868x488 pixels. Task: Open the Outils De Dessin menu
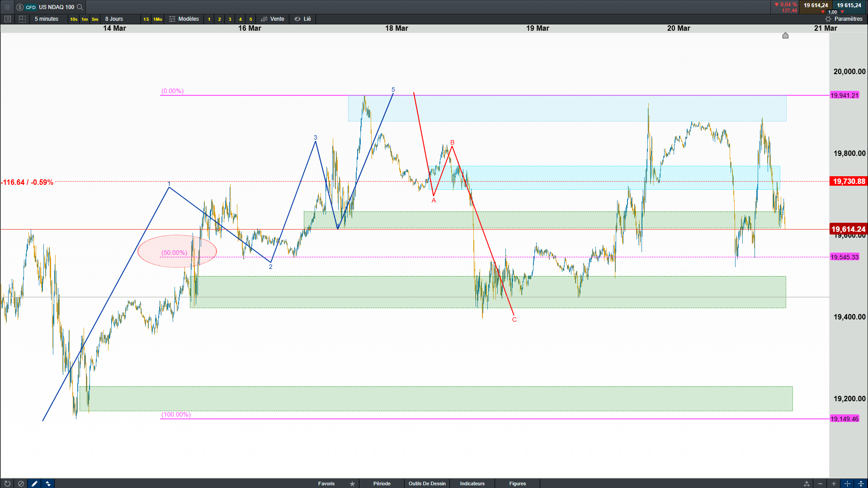[427, 483]
